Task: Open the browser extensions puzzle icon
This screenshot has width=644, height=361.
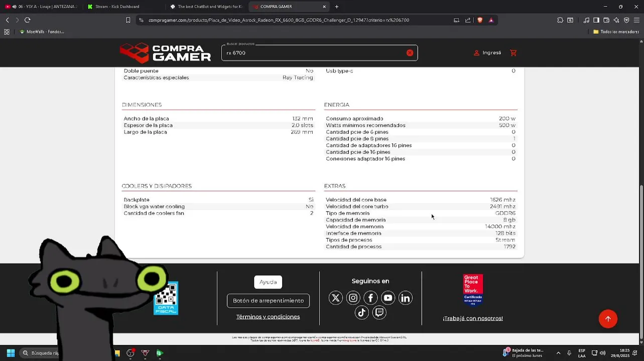Action: click(560, 20)
